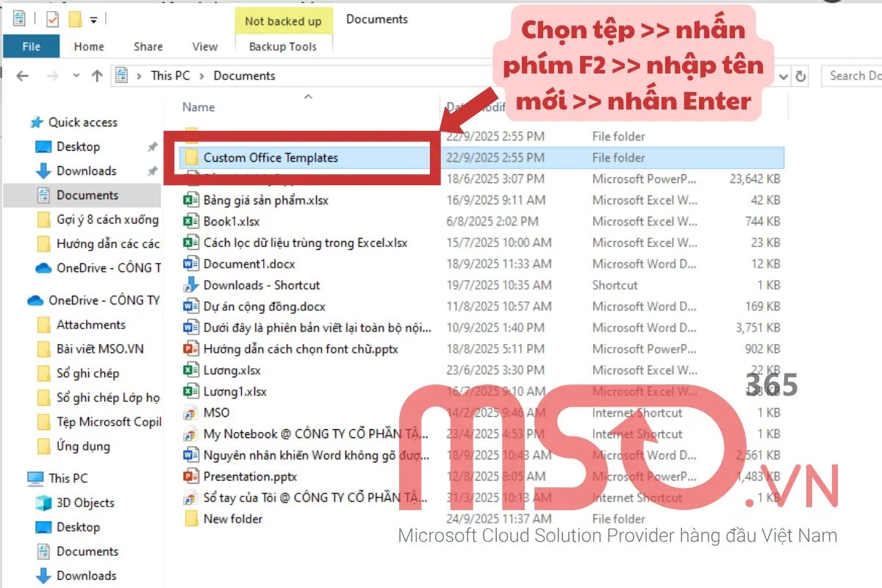Open This PC from the sidebar

point(65,478)
